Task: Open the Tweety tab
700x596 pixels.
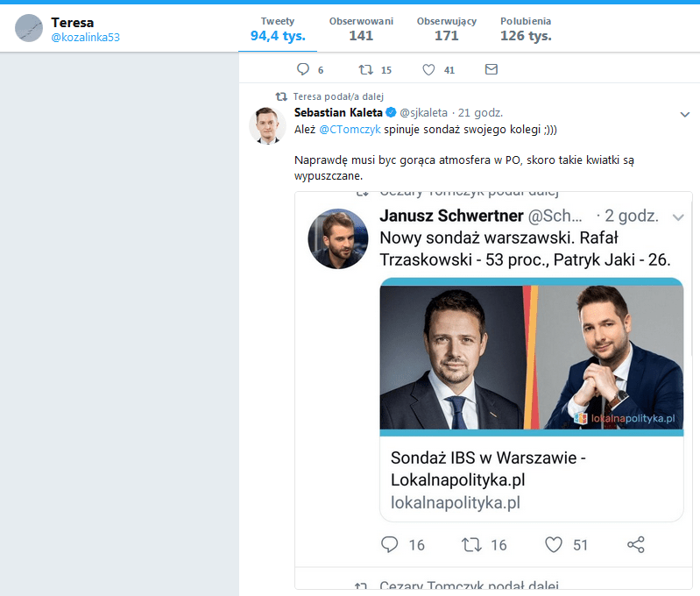Action: pyautogui.click(x=278, y=28)
